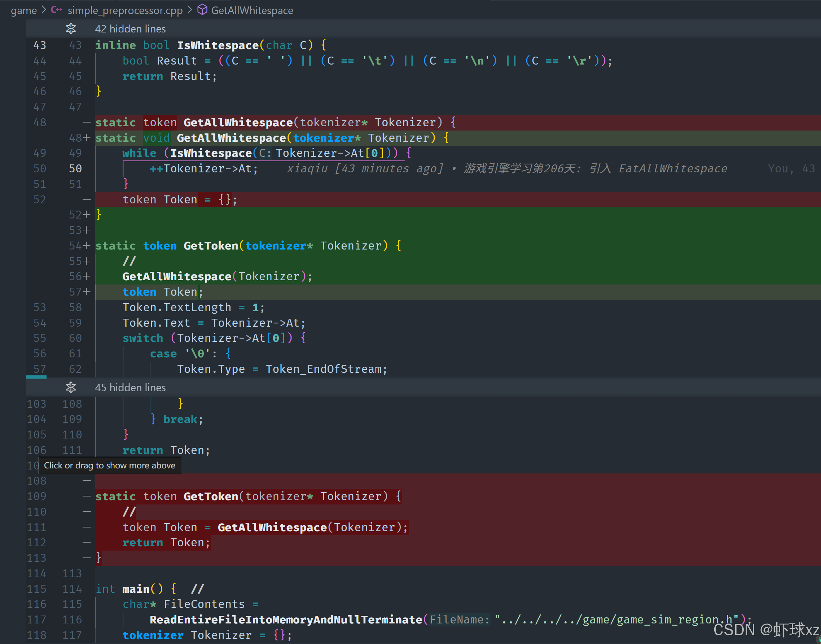Expand the 45 hidden lines region
821x644 pixels.
[x=130, y=387]
